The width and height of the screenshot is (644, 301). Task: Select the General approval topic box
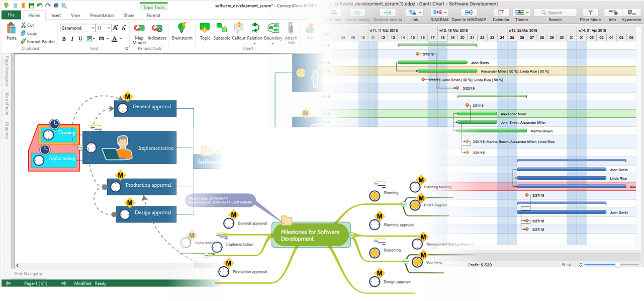coord(146,107)
